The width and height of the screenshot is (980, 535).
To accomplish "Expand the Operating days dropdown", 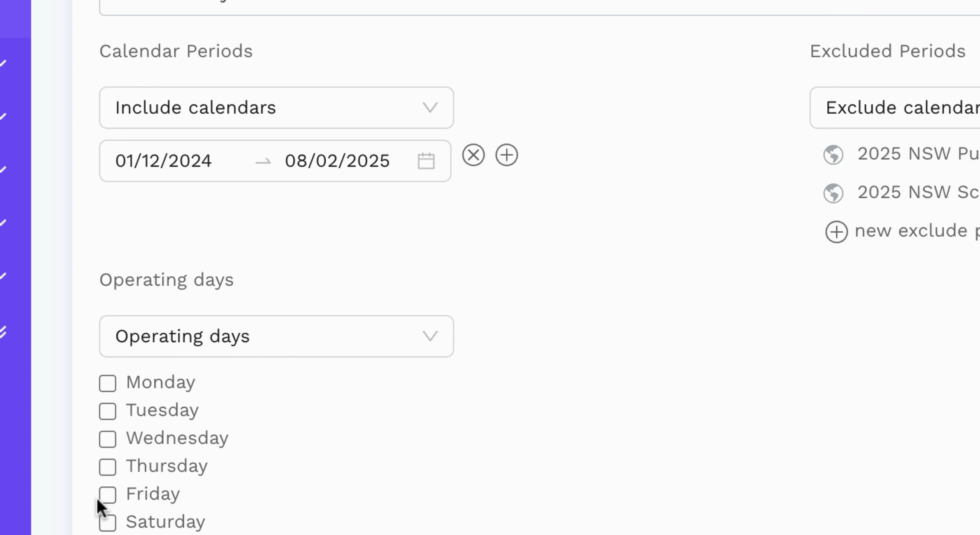I will pos(277,336).
